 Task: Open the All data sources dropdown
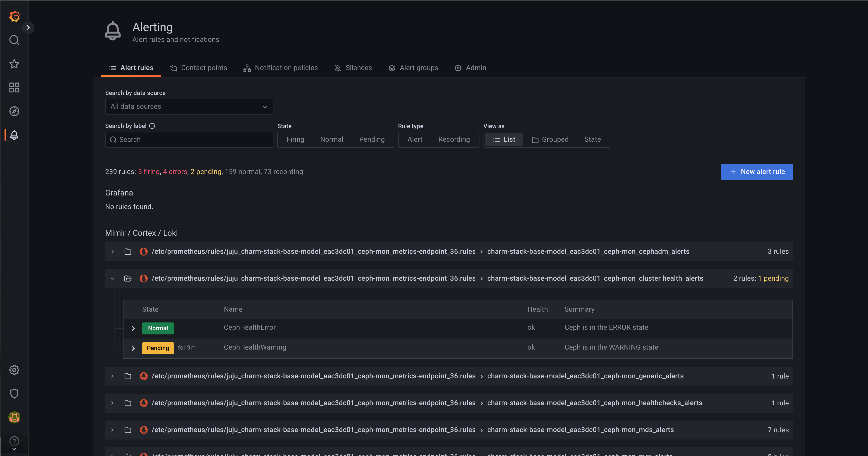click(189, 106)
